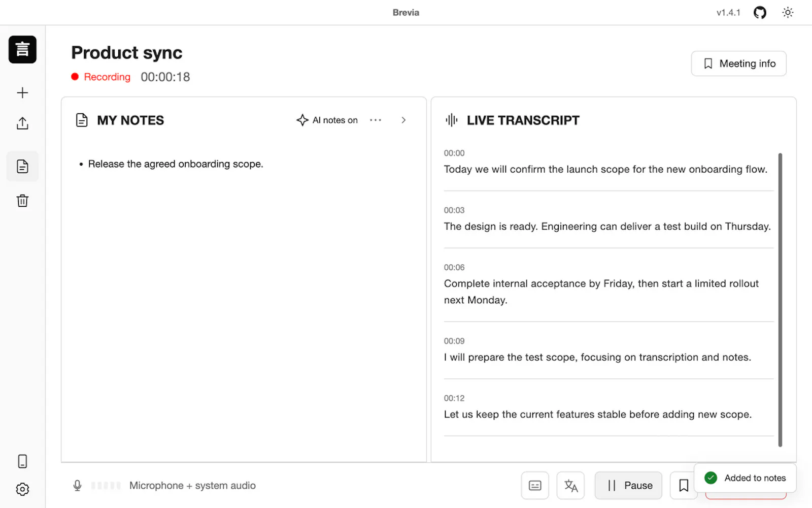
Task: Click the 00:03 transcript timestamp
Action: coord(454,210)
